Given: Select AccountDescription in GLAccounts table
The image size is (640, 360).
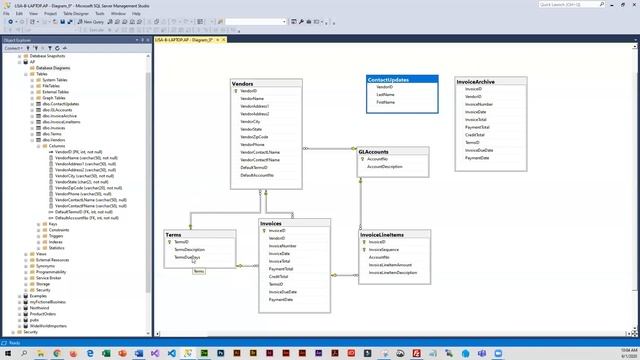Looking at the screenshot, I should [x=384, y=167].
